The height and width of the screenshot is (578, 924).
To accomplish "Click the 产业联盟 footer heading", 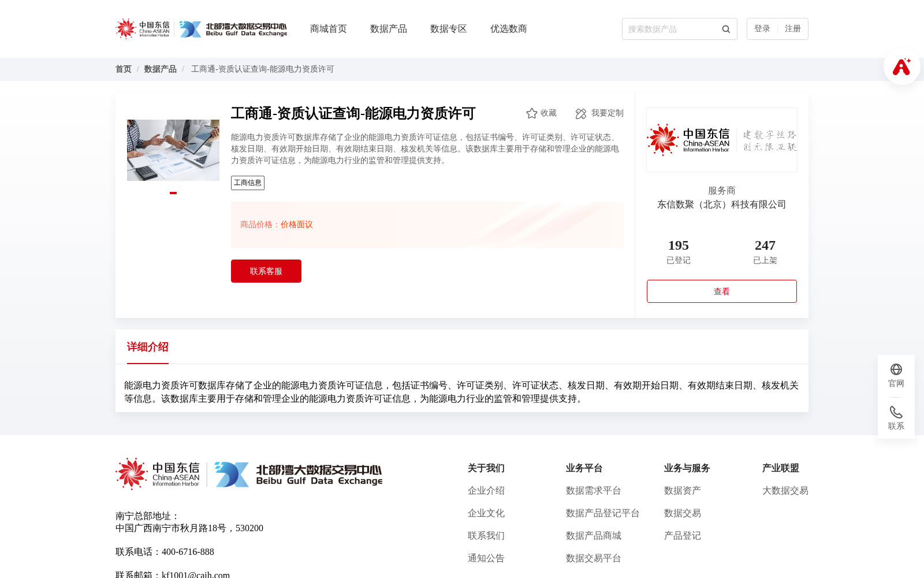I will 781,468.
